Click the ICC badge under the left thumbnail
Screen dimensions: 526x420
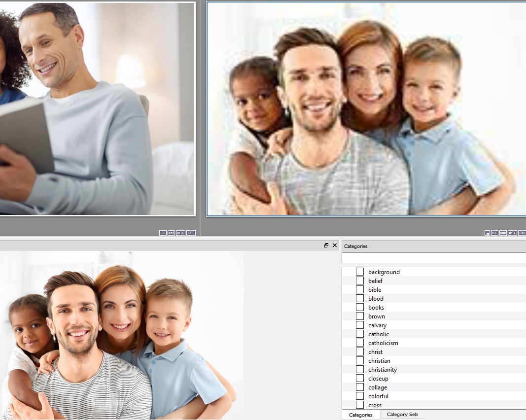(163, 233)
